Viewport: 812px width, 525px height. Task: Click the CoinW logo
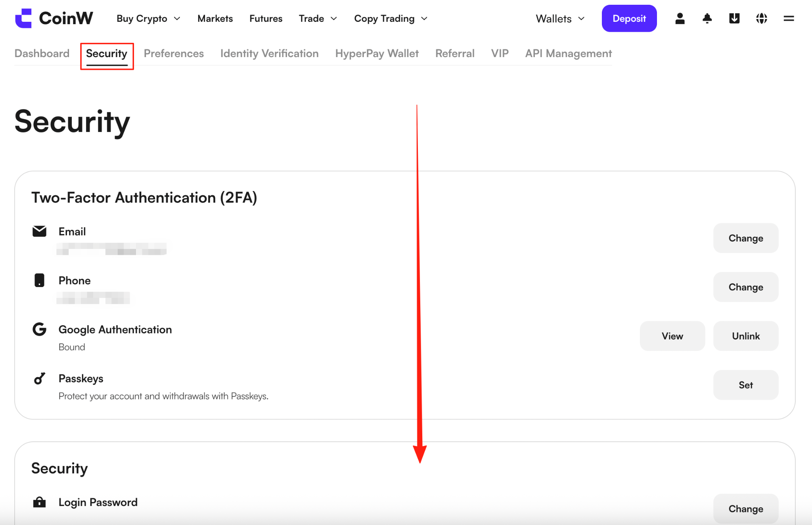[54, 18]
